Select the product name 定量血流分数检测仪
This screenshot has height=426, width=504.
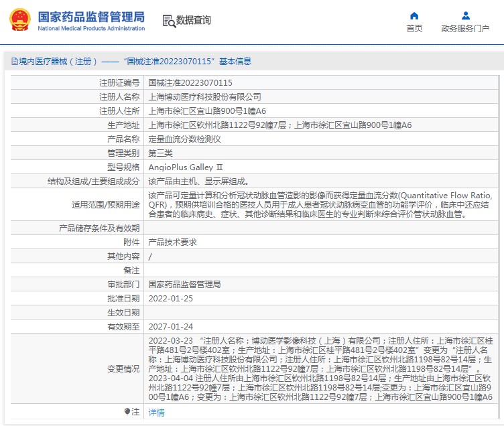184,139
